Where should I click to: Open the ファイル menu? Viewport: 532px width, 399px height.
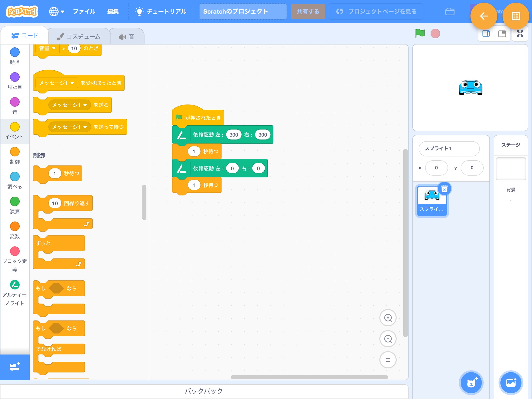click(84, 11)
